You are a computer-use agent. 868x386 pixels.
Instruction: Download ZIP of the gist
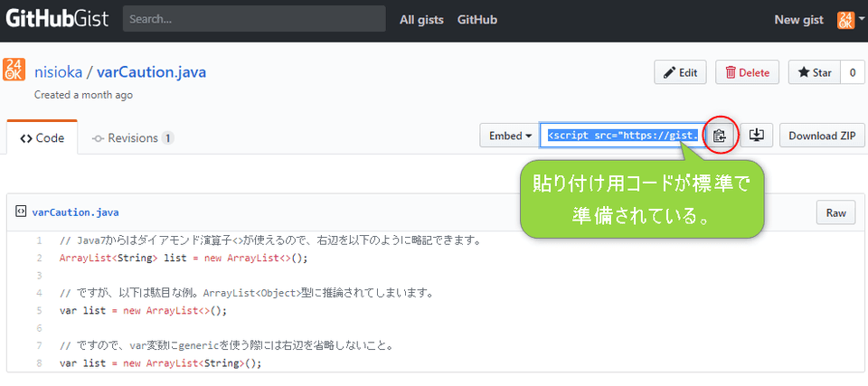[x=822, y=136]
